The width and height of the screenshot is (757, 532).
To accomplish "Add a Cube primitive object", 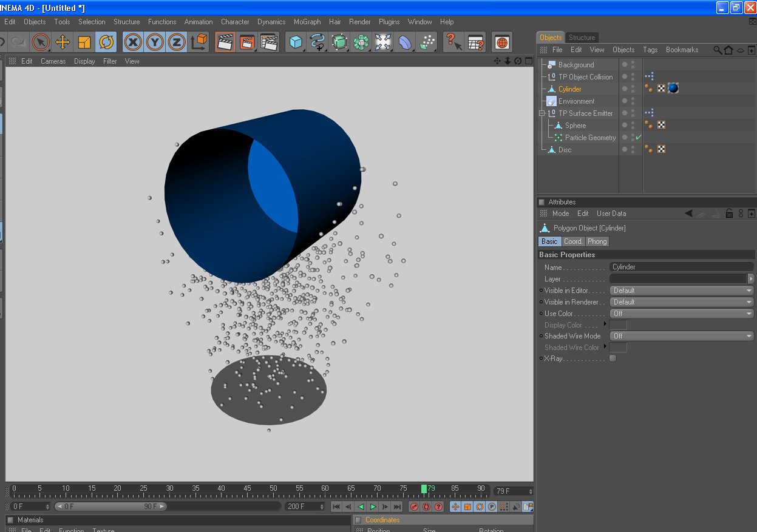I will 296,42.
